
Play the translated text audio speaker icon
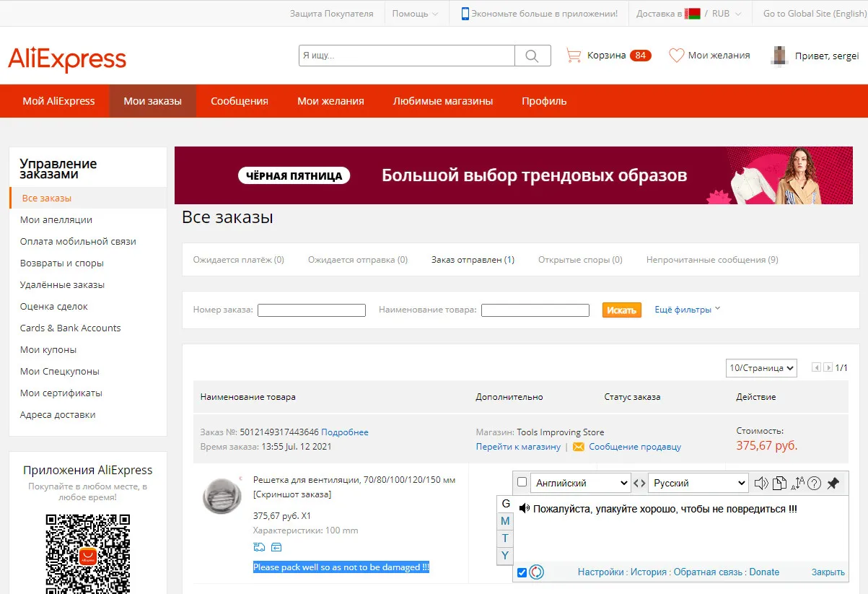tap(525, 509)
